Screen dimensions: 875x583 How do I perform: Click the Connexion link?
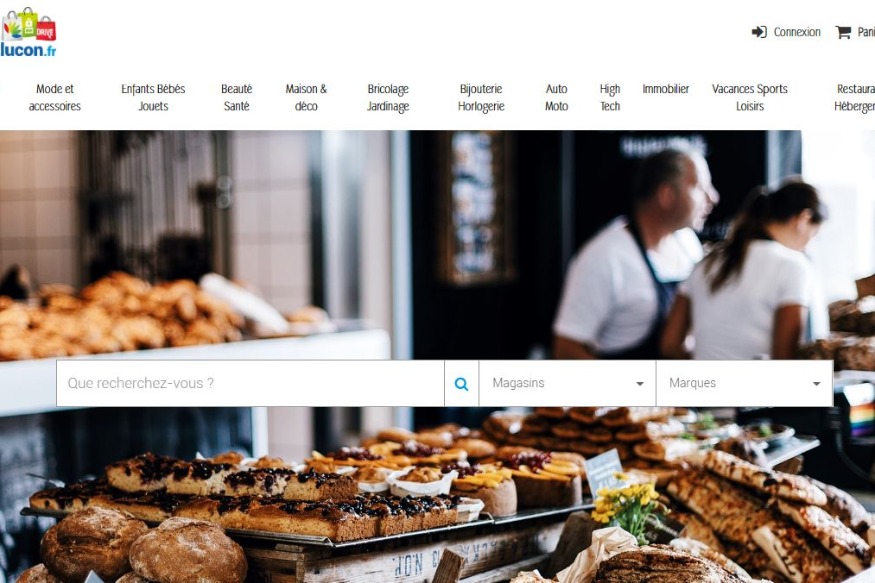pos(797,32)
